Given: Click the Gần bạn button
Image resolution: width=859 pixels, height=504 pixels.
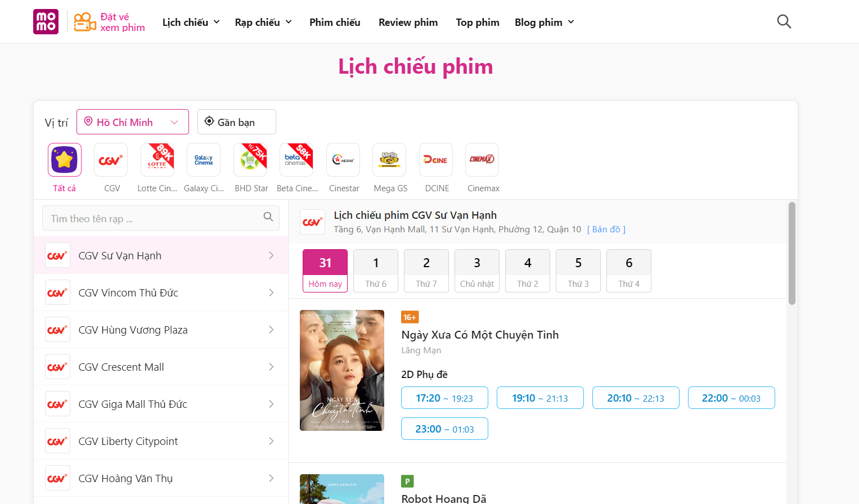Looking at the screenshot, I should click(x=236, y=122).
